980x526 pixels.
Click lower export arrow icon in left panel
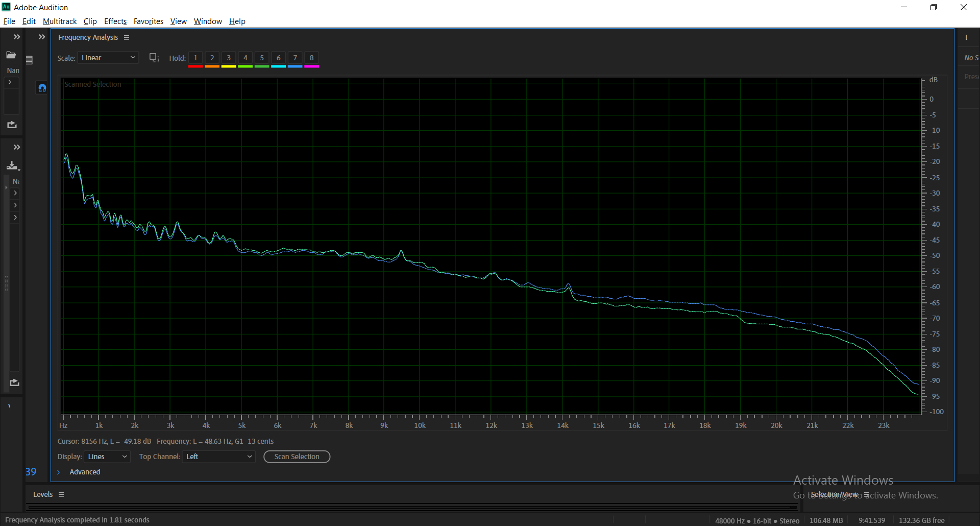click(14, 382)
